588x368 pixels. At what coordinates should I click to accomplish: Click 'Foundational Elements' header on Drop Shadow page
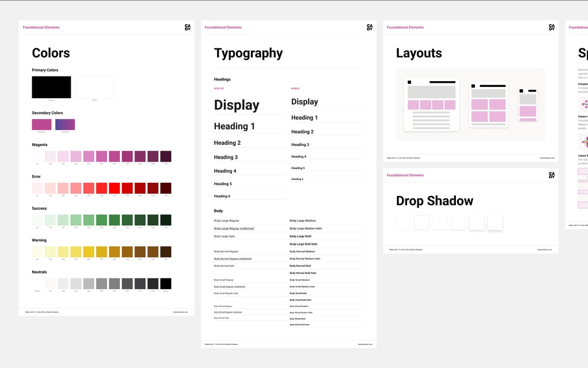(405, 175)
